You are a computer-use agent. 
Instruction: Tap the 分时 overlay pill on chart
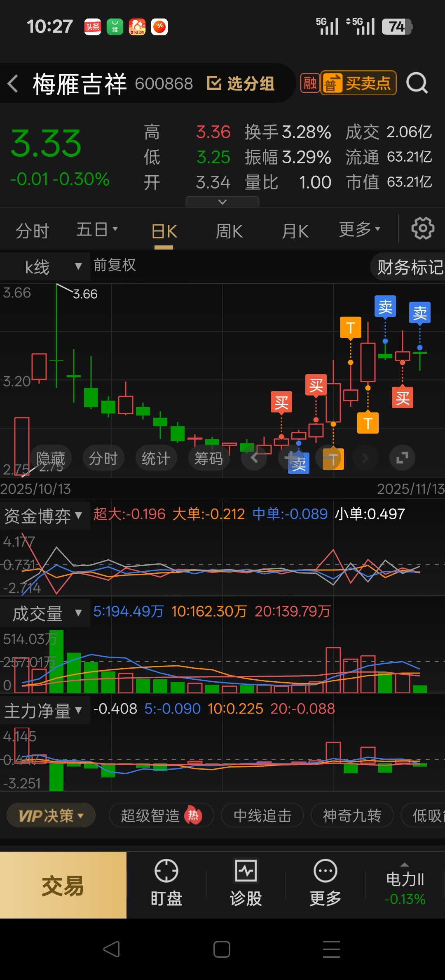(103, 458)
